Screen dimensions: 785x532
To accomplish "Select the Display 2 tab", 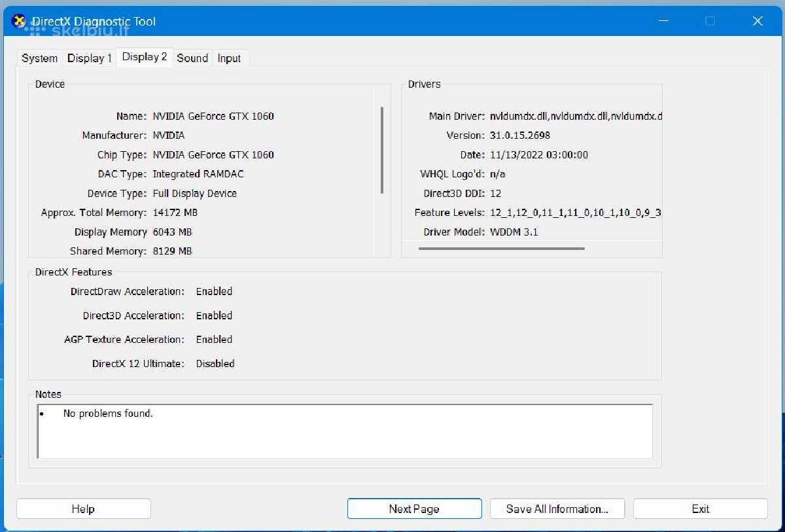I will click(145, 57).
